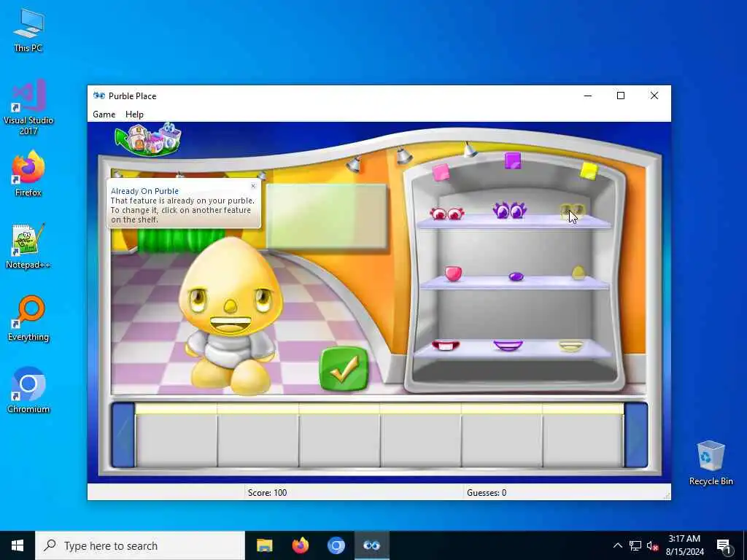
Task: Pick the yellow nose on the shelf
Action: 578,273
